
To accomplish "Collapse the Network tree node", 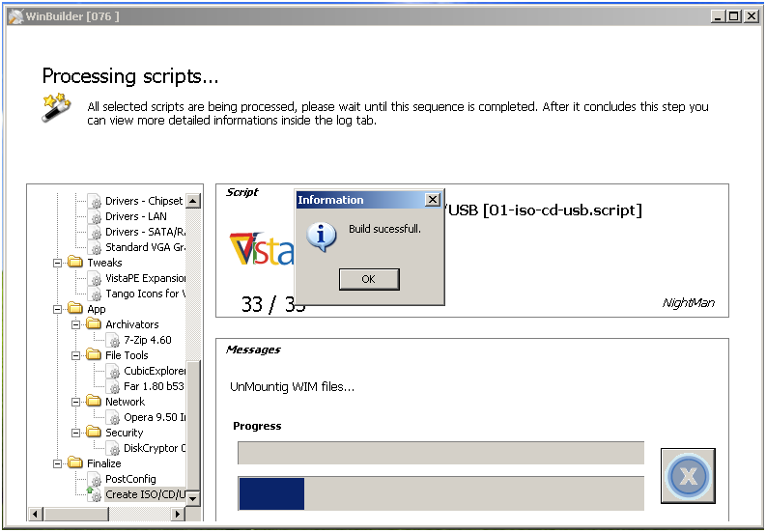I will coord(76,402).
